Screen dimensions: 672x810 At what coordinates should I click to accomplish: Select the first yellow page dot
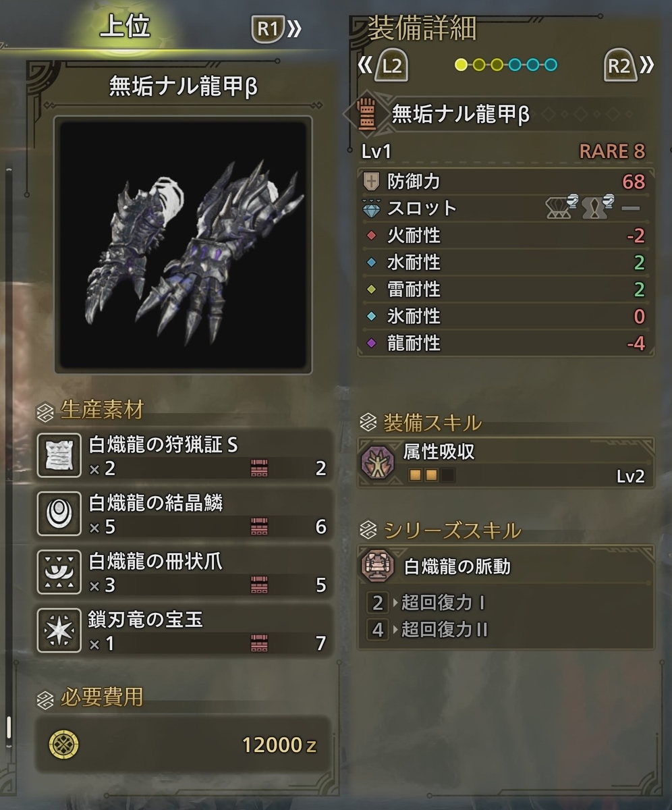(x=461, y=65)
